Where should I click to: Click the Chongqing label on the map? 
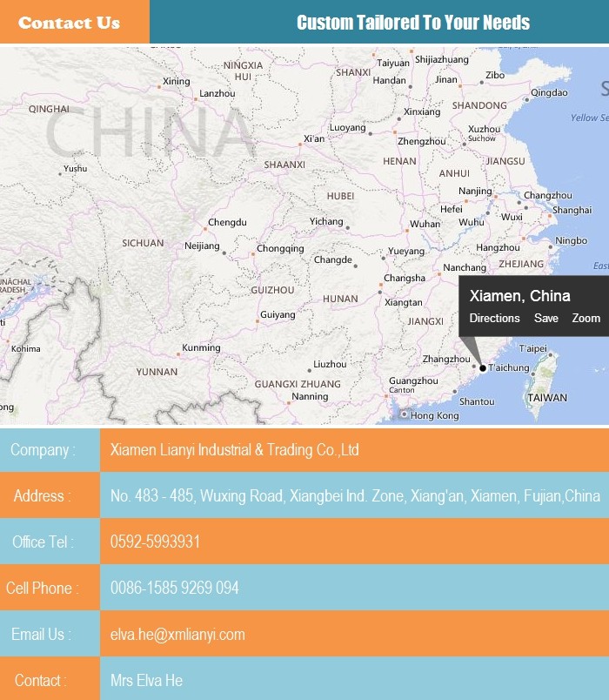click(x=280, y=248)
